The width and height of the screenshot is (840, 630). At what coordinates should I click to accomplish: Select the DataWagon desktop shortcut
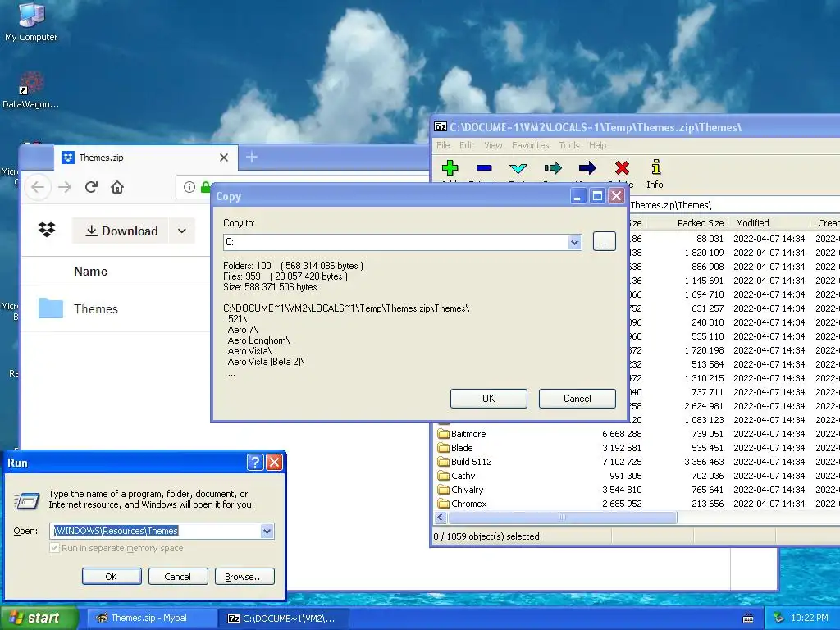[31, 90]
